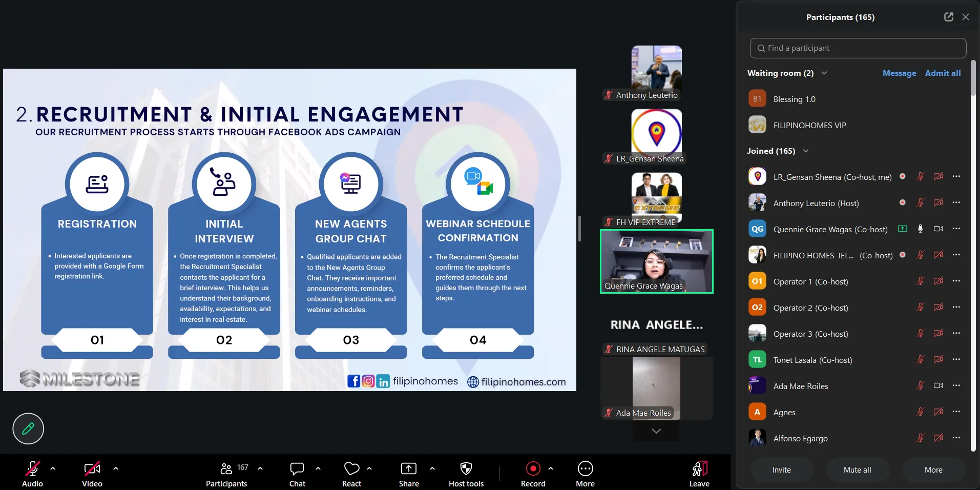Click the Message waiting room link
Screen dimensions: 980x490
click(x=900, y=73)
